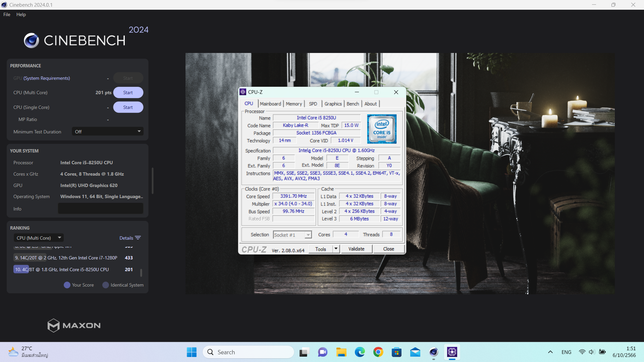
Task: Open Wi-Fi network settings icon
Action: (x=582, y=352)
